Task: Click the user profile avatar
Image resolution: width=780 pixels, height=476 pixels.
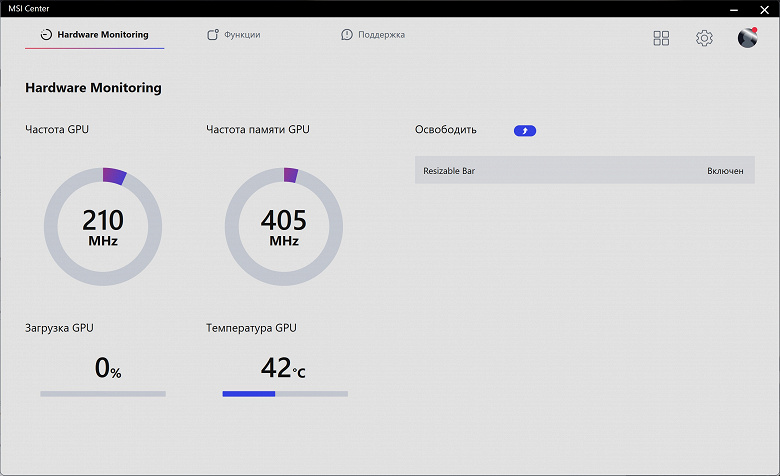Action: (747, 38)
